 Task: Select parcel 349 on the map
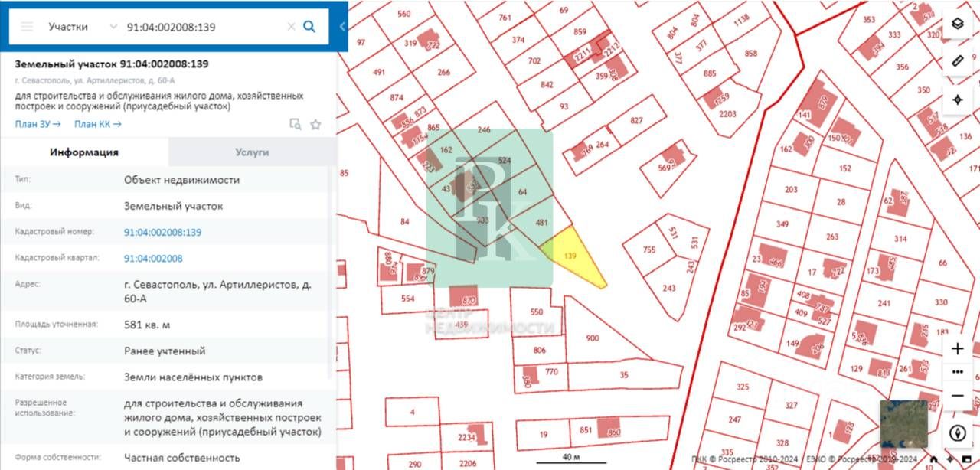[782, 224]
